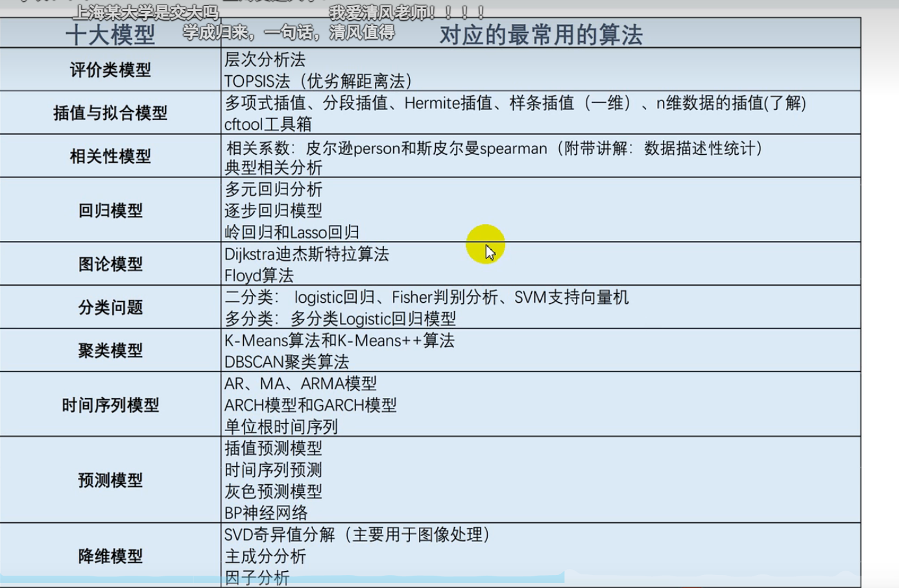The image size is (899, 588).
Task: Click '插值预测模型' text
Action: [273, 449]
